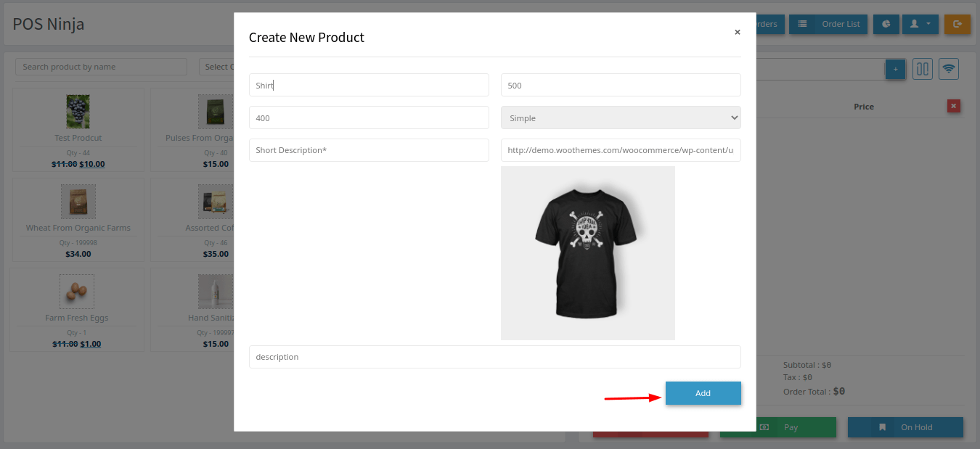This screenshot has height=449, width=980.
Task: Click the image URL input field
Action: (x=621, y=150)
